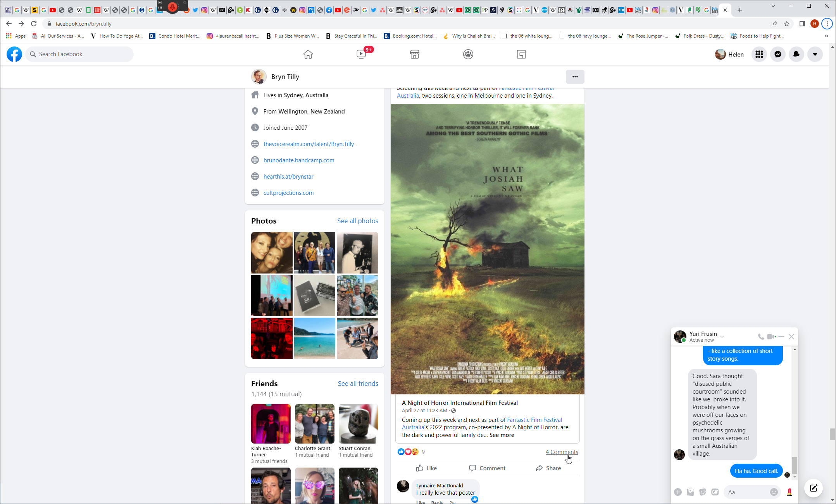Screen dimensions: 836x504
Task: Share the film festival post
Action: coord(548,468)
